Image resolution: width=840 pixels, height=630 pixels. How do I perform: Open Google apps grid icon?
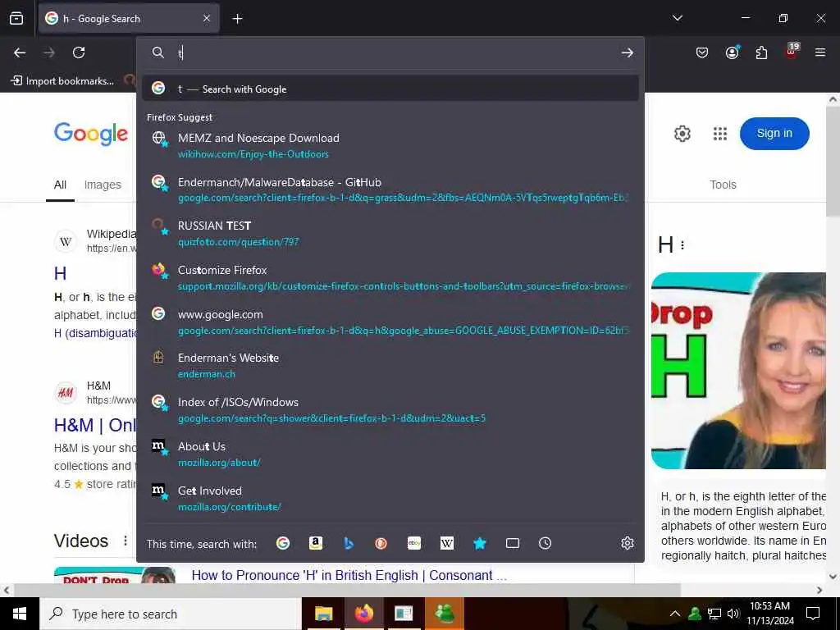[720, 134]
